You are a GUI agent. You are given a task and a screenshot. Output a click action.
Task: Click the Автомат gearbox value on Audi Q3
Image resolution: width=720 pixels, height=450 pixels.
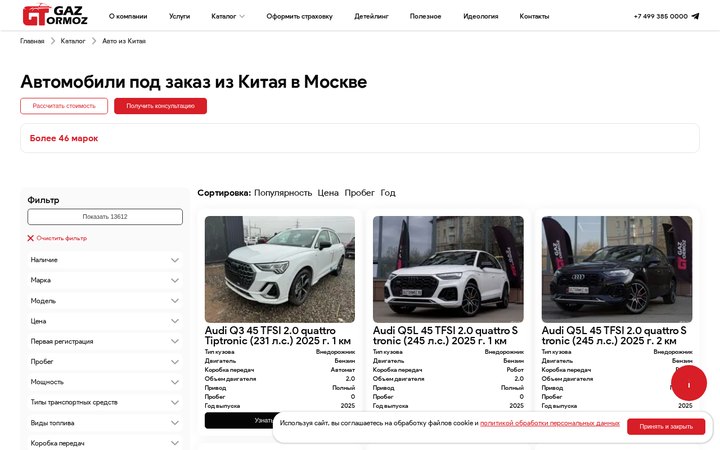click(x=343, y=370)
